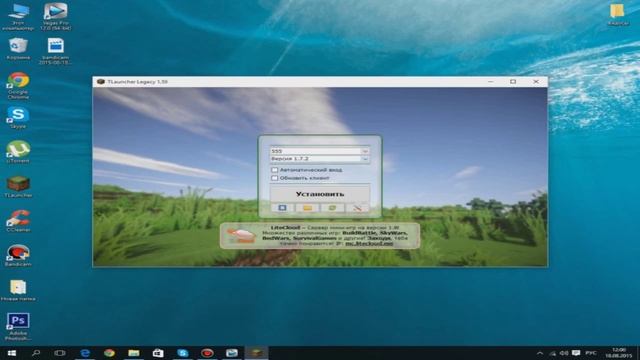Tick the Обновить клиент checkbox
Image resolution: width=640 pixels, height=360 pixels.
coord(275,178)
